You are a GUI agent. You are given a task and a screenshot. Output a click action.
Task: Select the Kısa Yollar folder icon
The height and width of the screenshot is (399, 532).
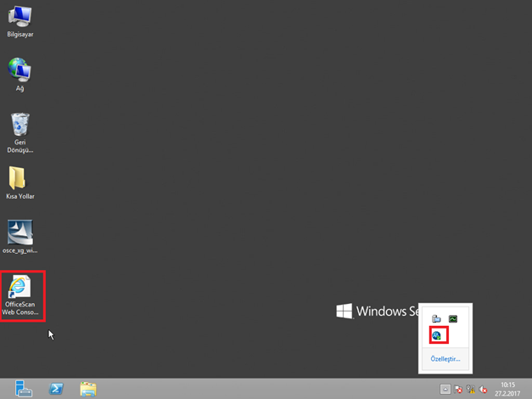(20, 183)
